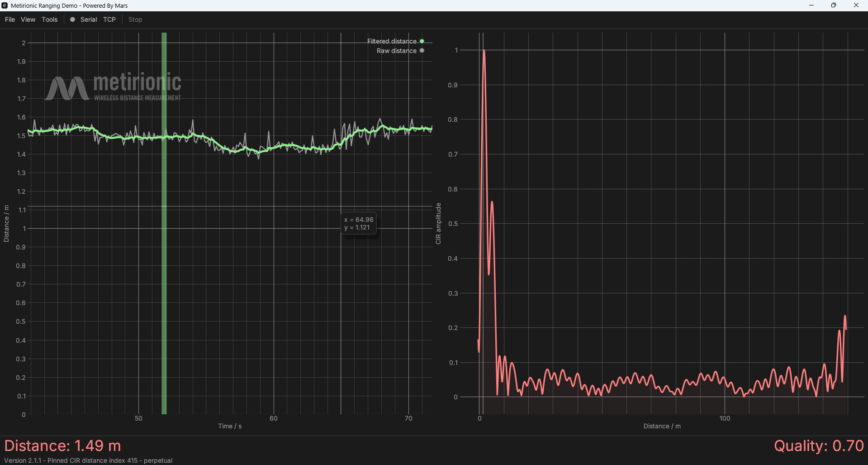Minimize the Metirionic Ranging Demo window
This screenshot has height=465, width=868.
click(811, 5)
